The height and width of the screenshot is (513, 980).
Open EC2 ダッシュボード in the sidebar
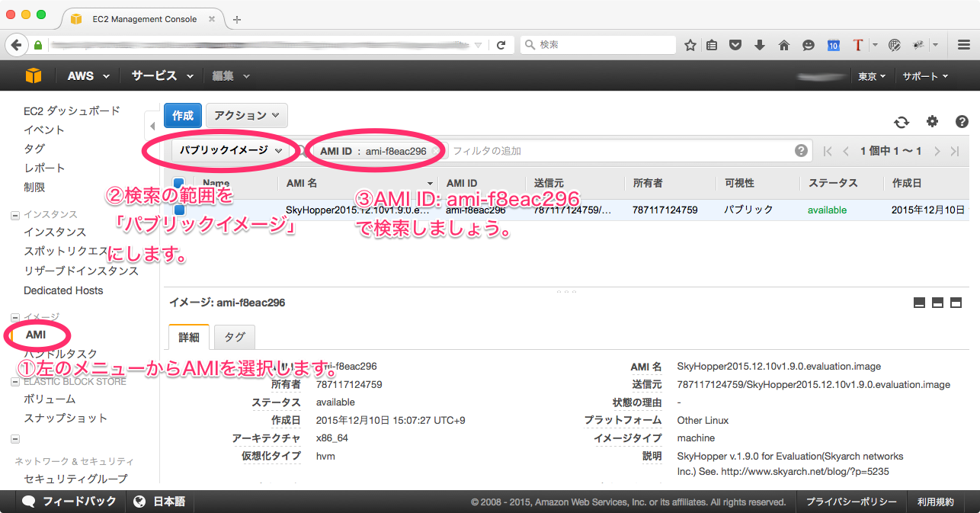point(72,111)
